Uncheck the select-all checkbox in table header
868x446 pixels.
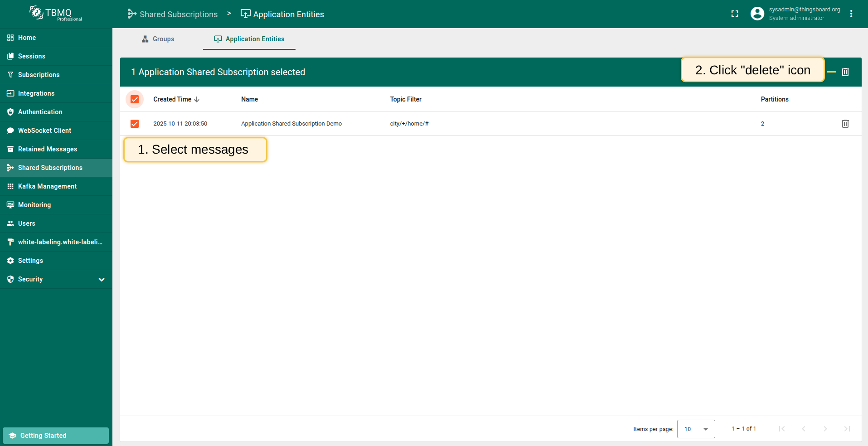coord(135,99)
